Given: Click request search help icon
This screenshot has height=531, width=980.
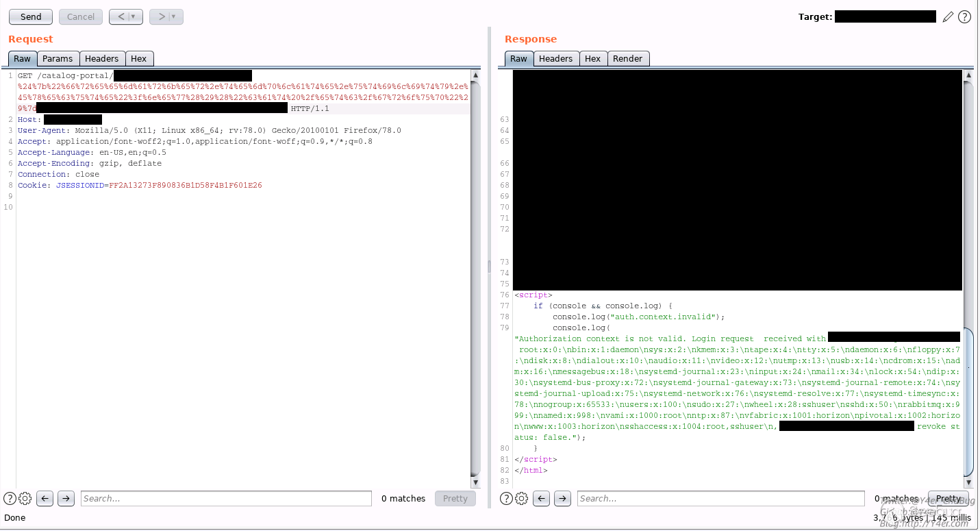Looking at the screenshot, I should click(10, 499).
